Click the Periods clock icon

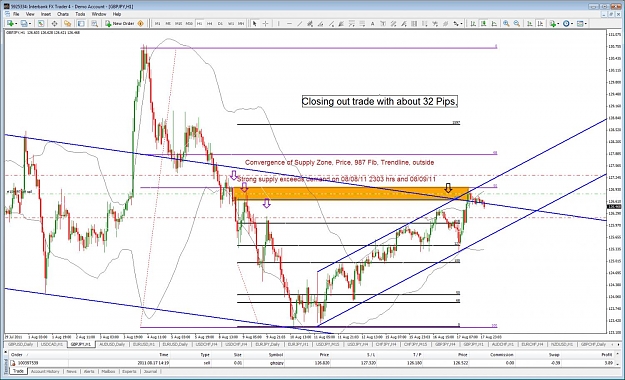566,24
